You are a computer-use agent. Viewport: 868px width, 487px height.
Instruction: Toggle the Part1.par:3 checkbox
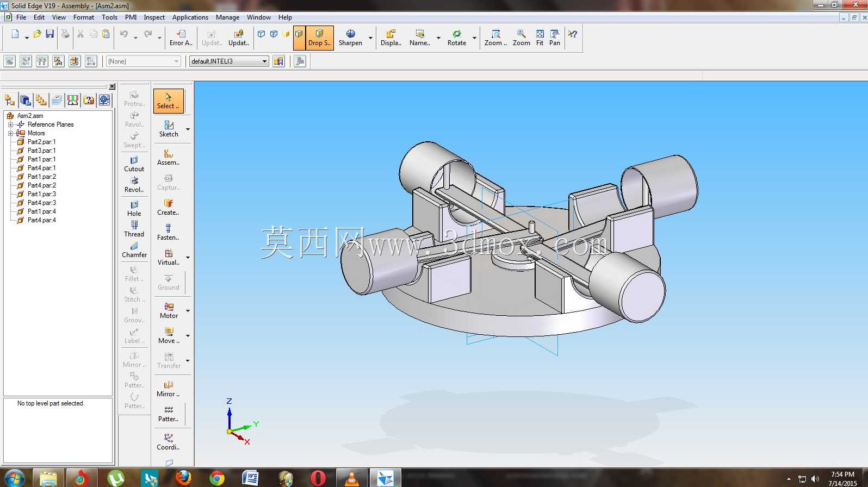point(21,194)
